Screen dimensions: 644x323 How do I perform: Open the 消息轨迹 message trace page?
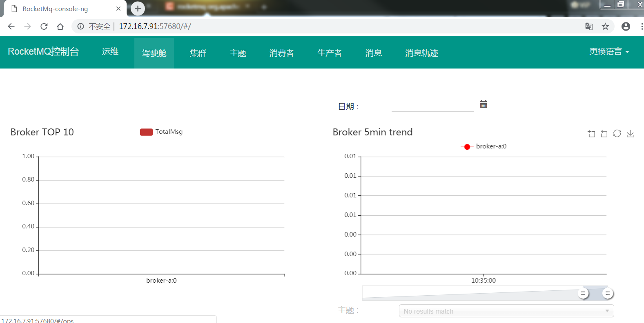tap(421, 53)
